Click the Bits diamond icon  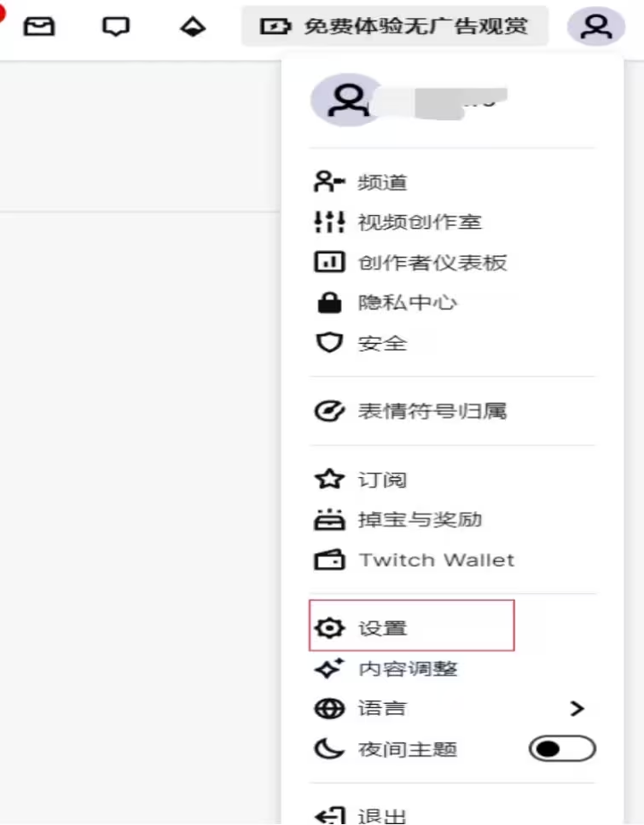point(193,26)
